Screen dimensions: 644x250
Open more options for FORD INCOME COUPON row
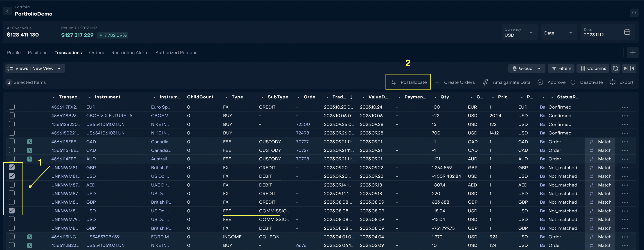coord(625,237)
